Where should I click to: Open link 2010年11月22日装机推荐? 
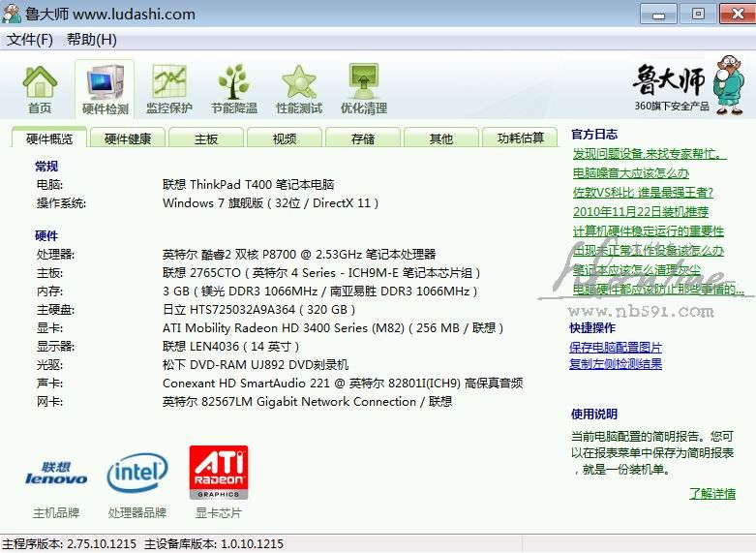[x=640, y=212]
